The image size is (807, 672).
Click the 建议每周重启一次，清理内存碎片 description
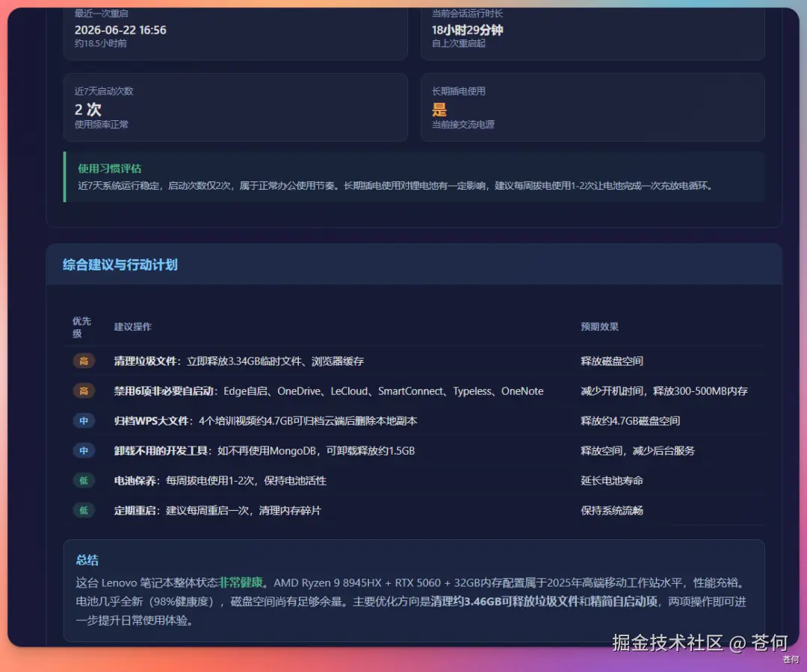(244, 510)
